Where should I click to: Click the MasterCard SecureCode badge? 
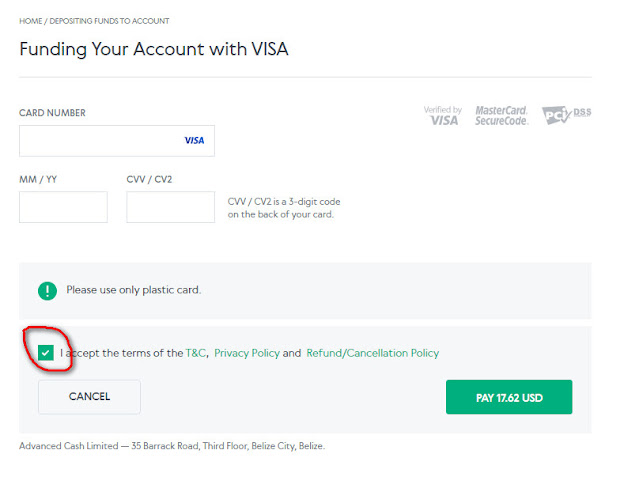coord(501,115)
